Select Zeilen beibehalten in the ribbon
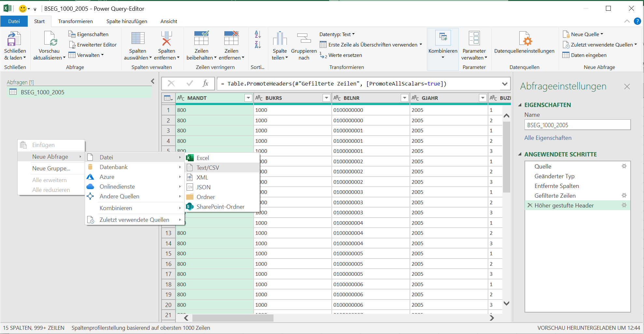This screenshot has height=334, width=644. (x=201, y=46)
